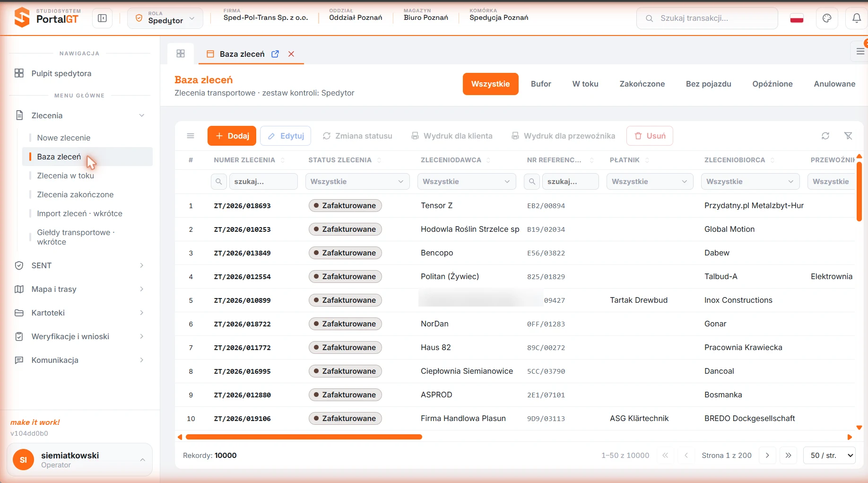Collapse the Zlecenia menu section
Viewport: 868px width, 483px height.
tap(142, 115)
